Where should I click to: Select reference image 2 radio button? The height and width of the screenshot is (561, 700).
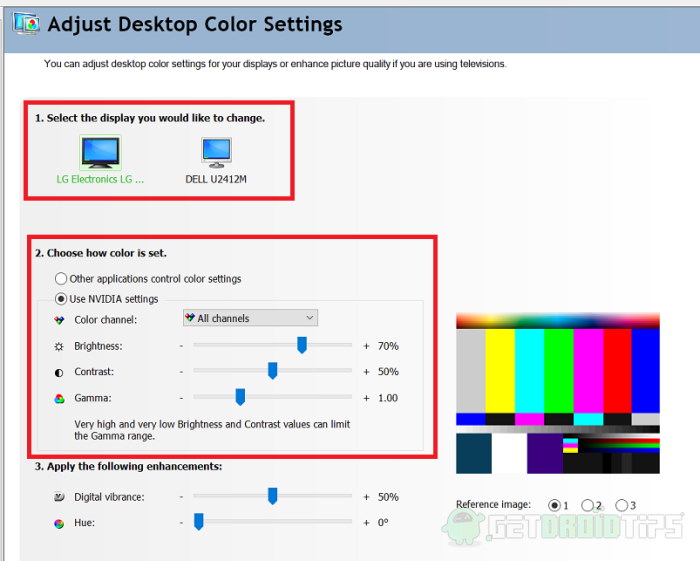(588, 505)
